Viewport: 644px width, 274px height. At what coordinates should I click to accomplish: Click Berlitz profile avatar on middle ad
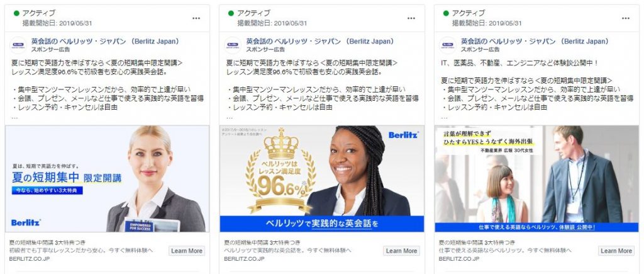click(x=233, y=45)
